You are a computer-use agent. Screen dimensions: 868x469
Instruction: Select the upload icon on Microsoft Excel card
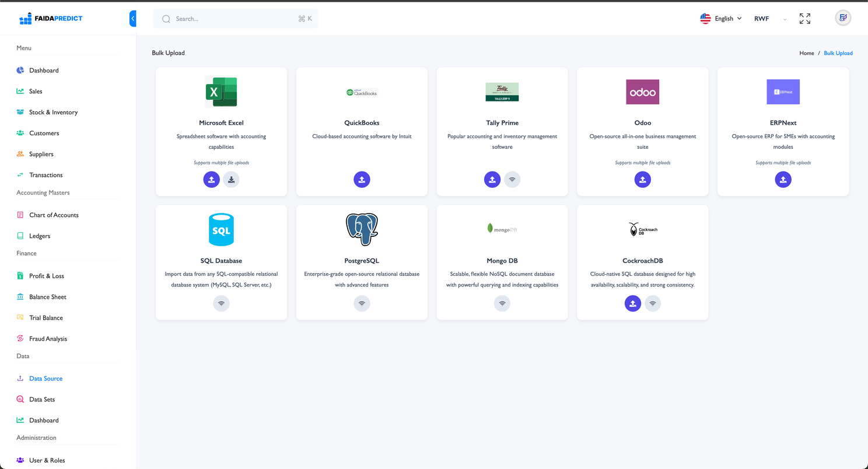point(211,179)
